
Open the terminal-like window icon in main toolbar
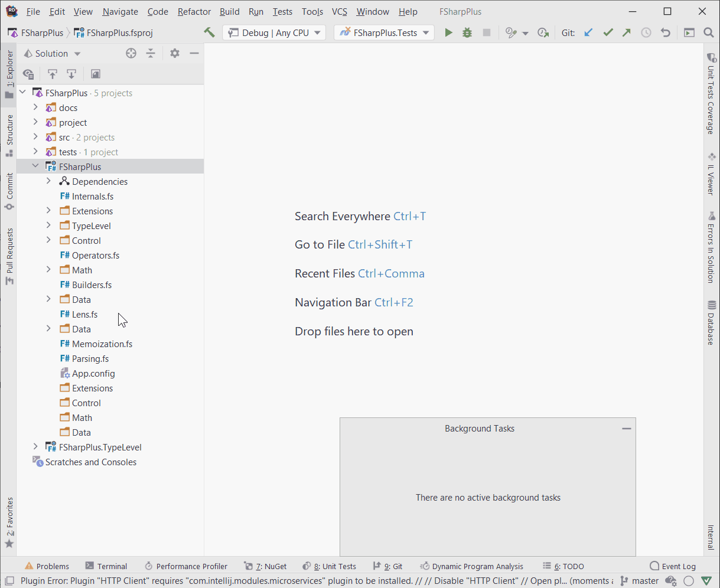(689, 32)
